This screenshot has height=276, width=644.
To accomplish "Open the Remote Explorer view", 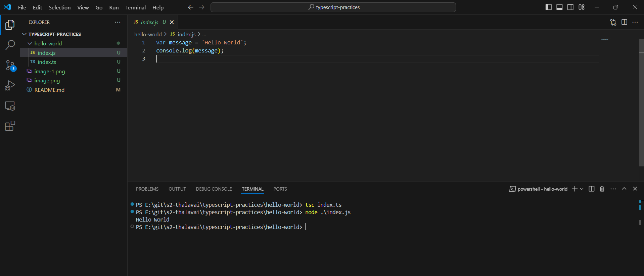I will [x=10, y=106].
